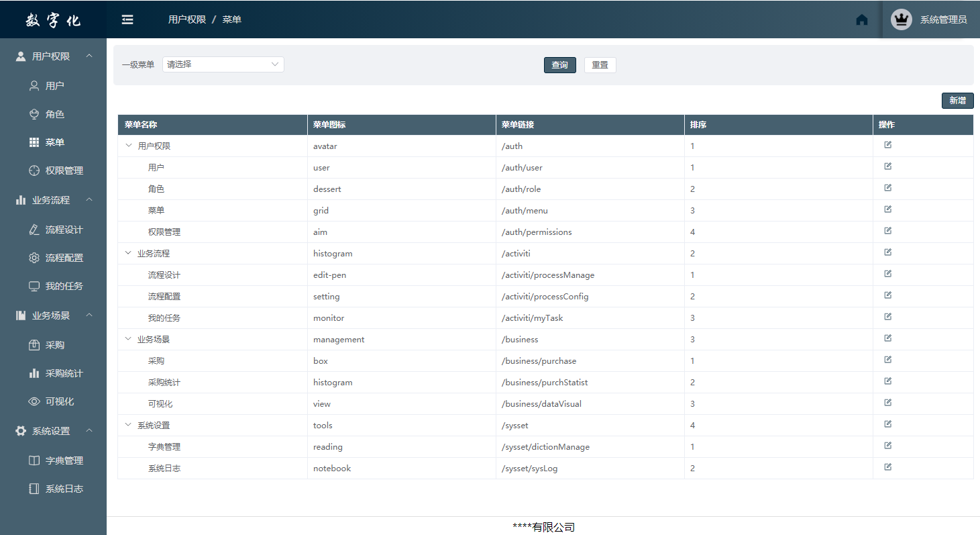Image resolution: width=980 pixels, height=535 pixels.
Task: Open 流程设计 in the sidebar
Action: (x=64, y=230)
